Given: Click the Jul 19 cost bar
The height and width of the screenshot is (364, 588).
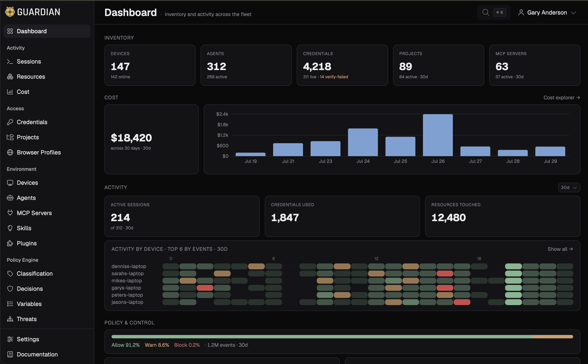Looking at the screenshot, I should [251, 154].
